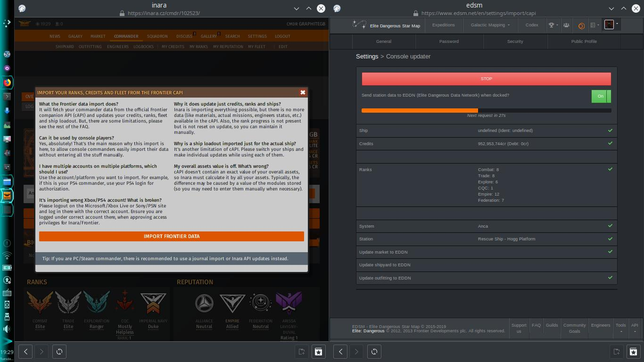Open the MY FLEET submenu link

point(257,47)
